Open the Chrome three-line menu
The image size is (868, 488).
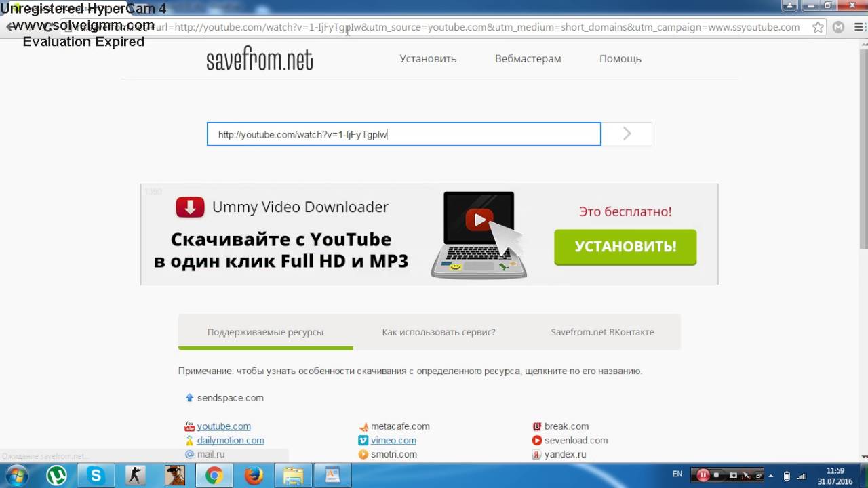tap(858, 28)
